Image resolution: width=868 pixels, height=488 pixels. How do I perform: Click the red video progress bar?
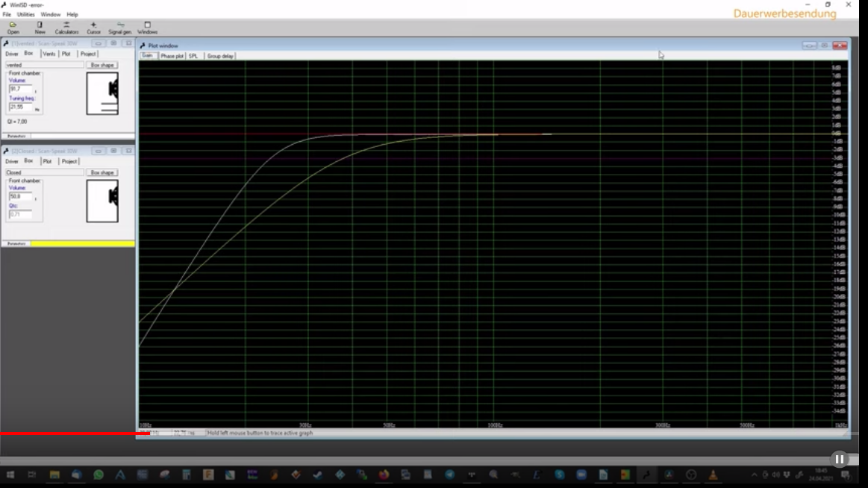point(75,434)
